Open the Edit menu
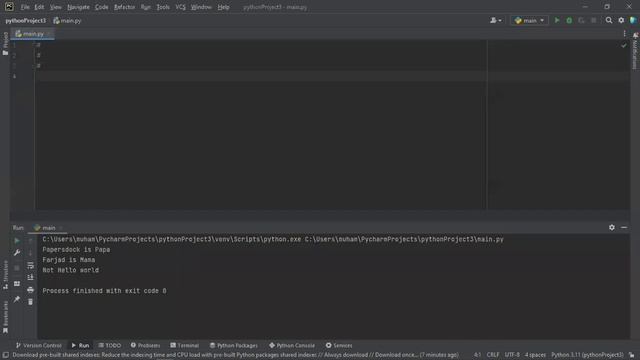 39,7
